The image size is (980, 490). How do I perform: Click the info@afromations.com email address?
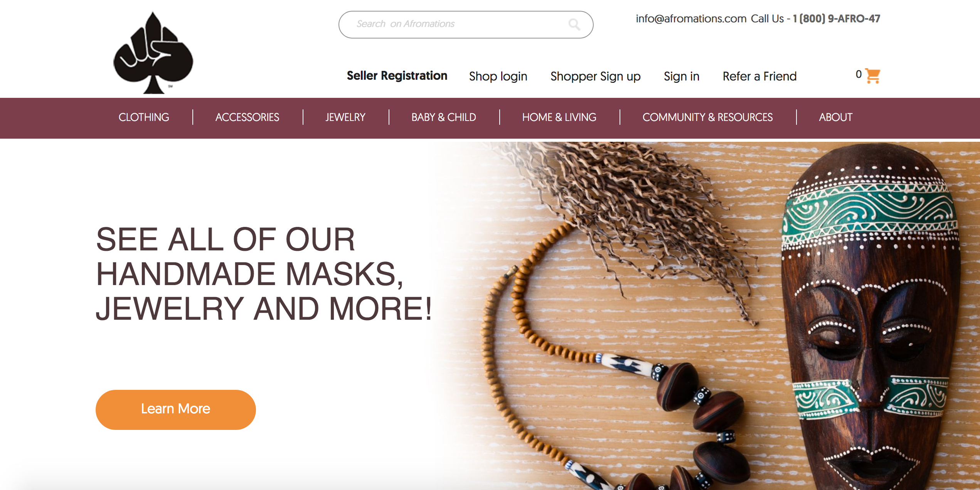[691, 18]
